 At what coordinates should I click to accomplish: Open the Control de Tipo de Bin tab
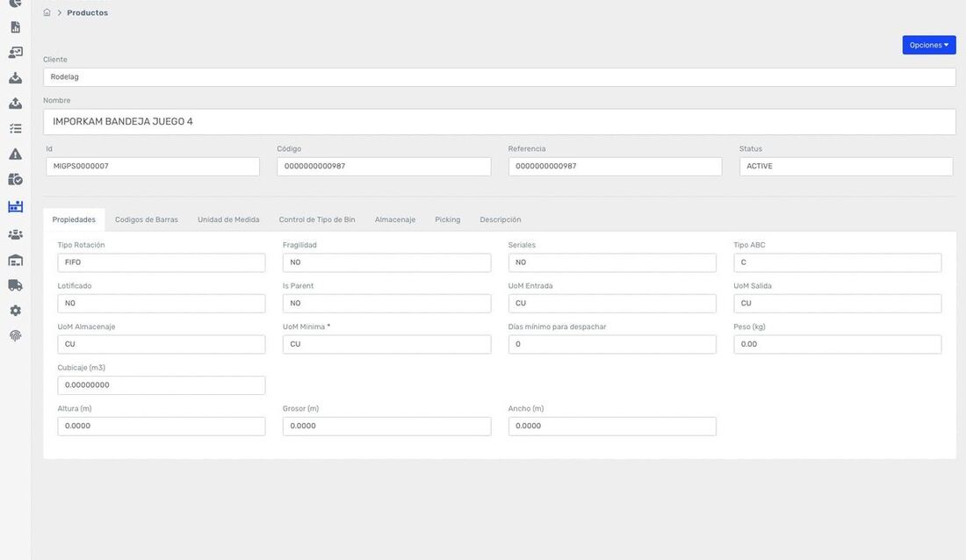[x=317, y=220]
